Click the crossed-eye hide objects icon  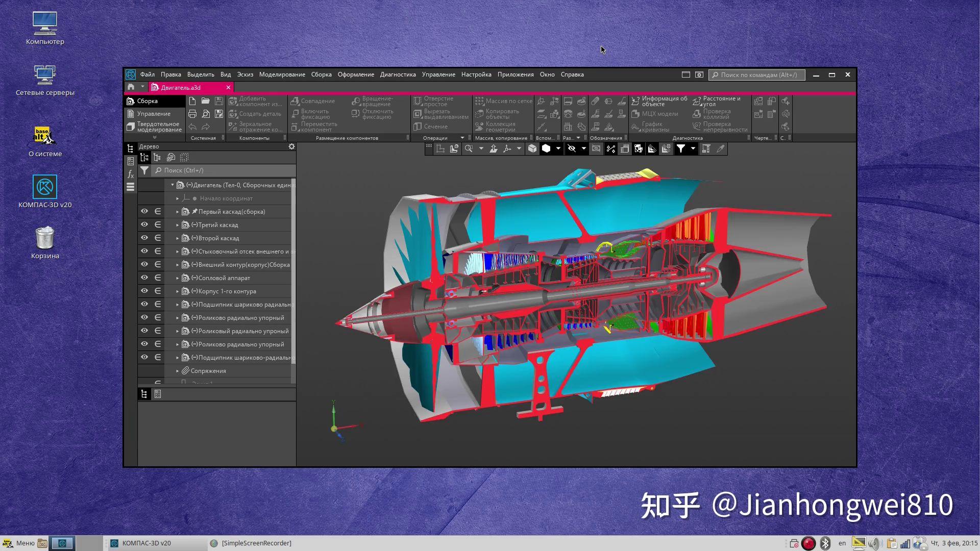coord(572,148)
